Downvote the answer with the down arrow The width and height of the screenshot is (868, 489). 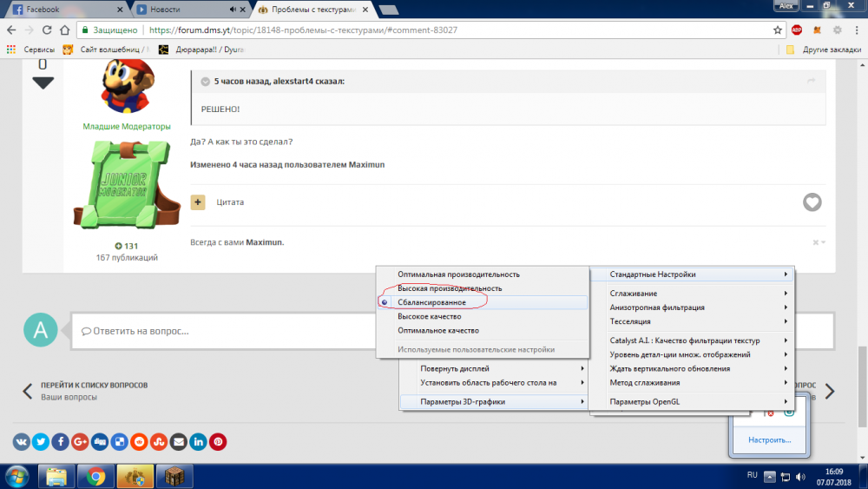43,83
